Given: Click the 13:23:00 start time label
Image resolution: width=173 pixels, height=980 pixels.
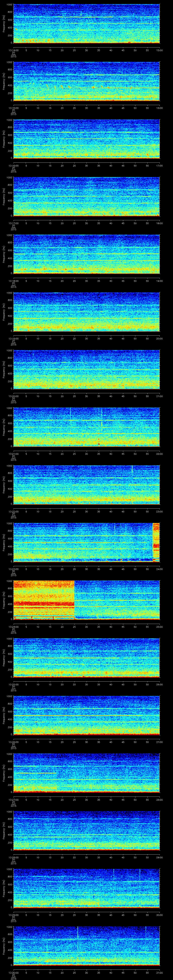Looking at the screenshot, I should tap(13, 569).
